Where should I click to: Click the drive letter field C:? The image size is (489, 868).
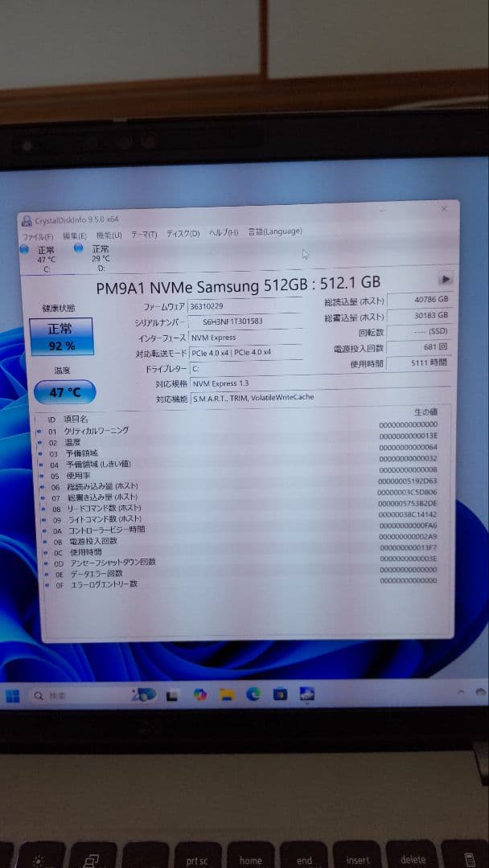[245, 368]
